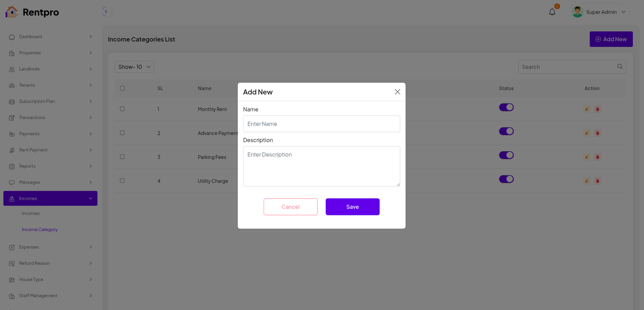Click the search magnifier icon

click(620, 67)
